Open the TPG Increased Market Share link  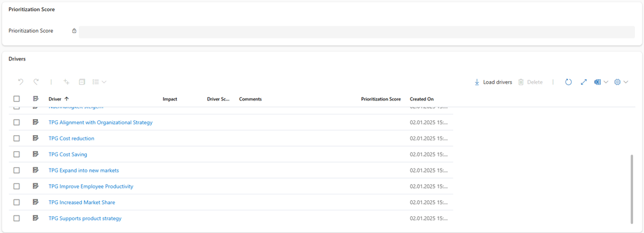tap(82, 202)
